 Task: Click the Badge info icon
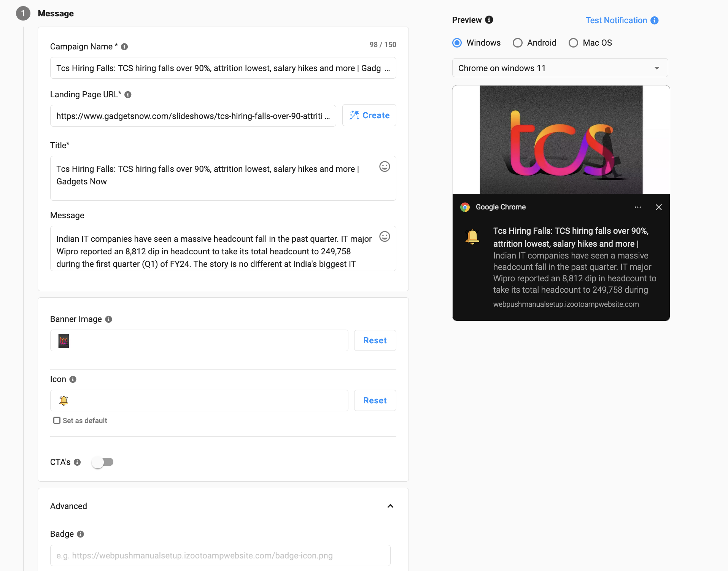80,534
